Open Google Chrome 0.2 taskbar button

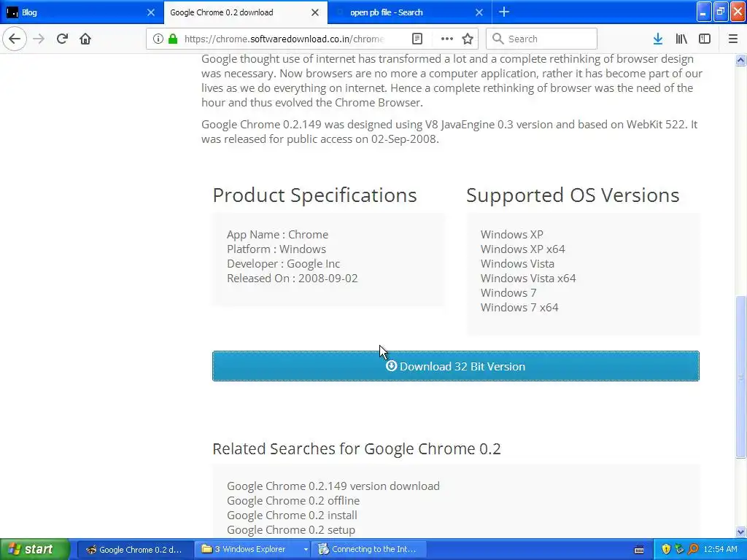point(135,549)
